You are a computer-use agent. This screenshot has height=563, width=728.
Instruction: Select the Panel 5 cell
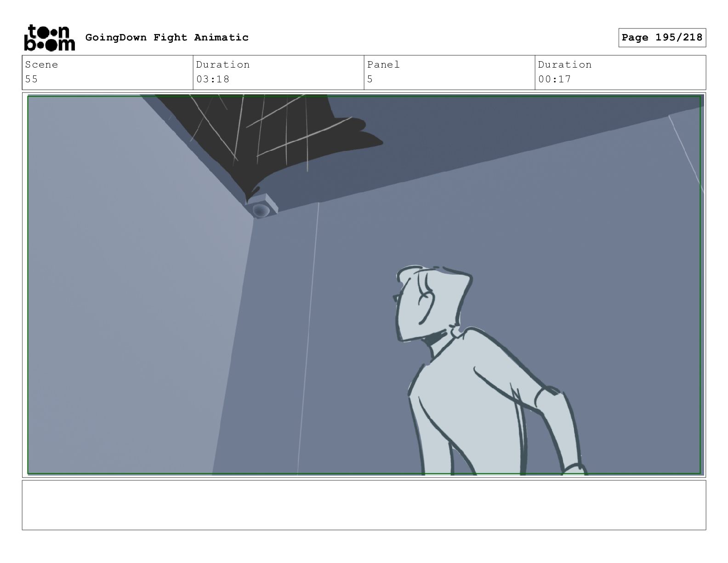(449, 72)
